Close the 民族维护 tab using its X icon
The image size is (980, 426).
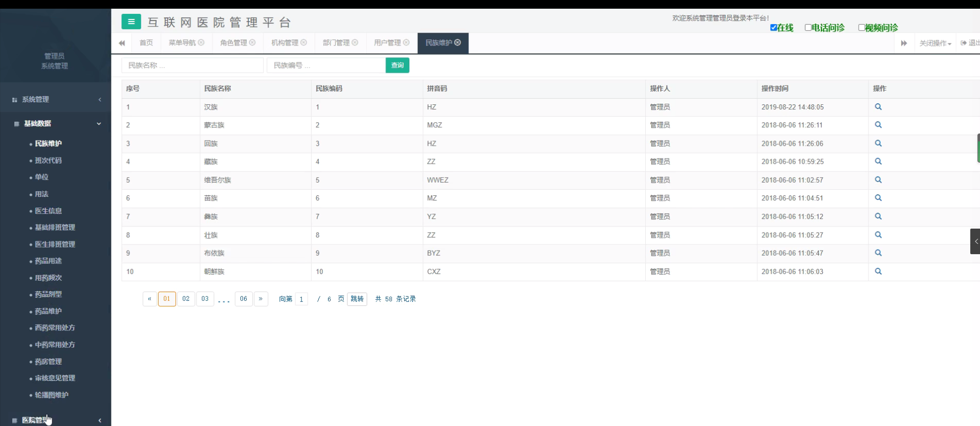(x=458, y=42)
